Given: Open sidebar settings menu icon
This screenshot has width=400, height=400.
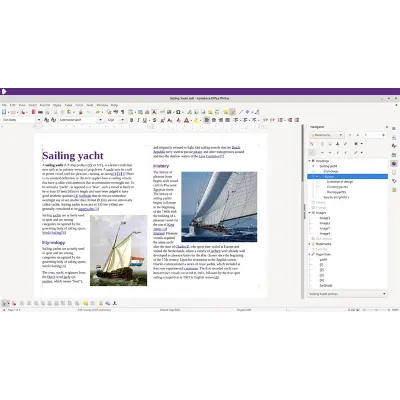Looking at the screenshot, I should coord(394,128).
